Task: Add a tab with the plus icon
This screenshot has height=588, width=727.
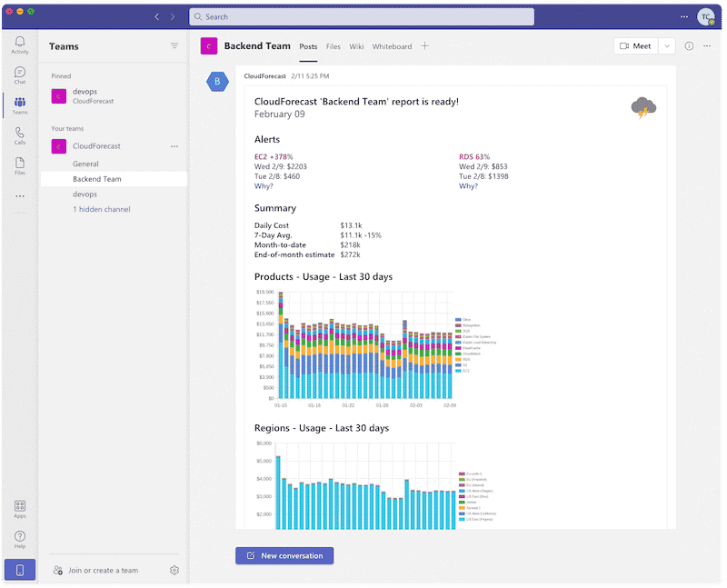Action: (x=424, y=46)
